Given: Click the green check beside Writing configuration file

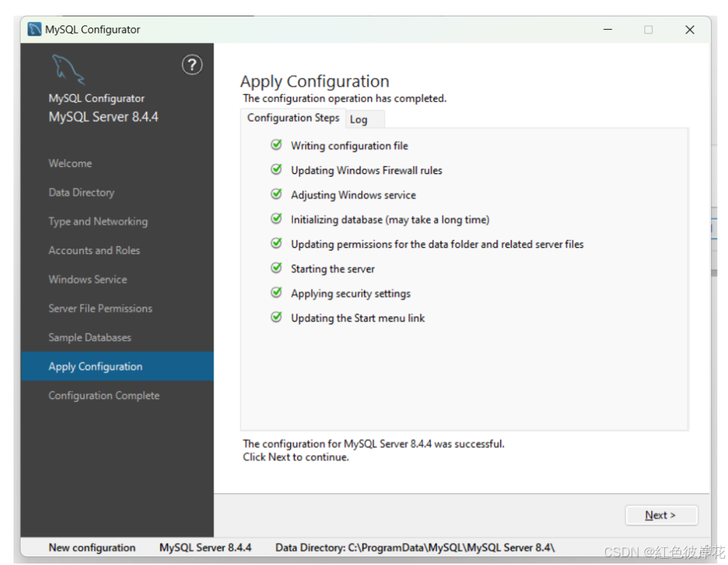Looking at the screenshot, I should pos(276,145).
